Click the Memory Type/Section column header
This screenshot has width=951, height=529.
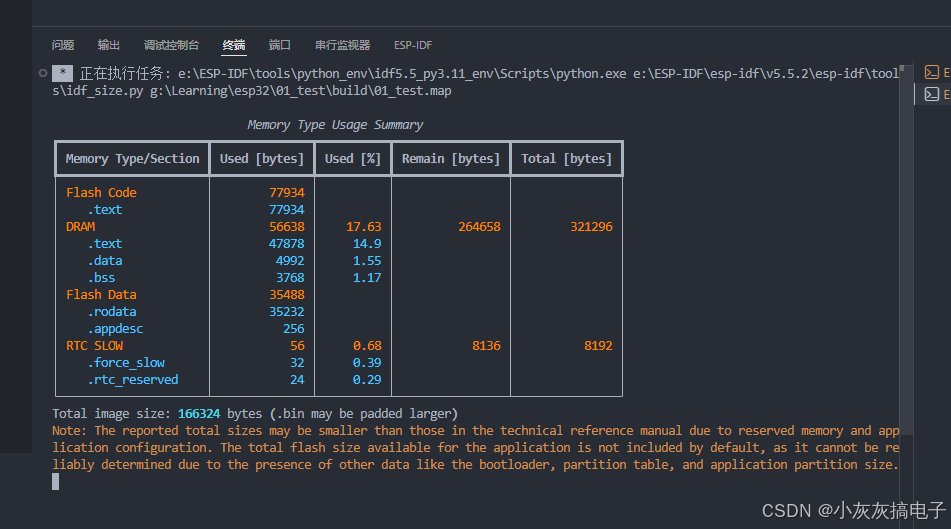coord(132,158)
